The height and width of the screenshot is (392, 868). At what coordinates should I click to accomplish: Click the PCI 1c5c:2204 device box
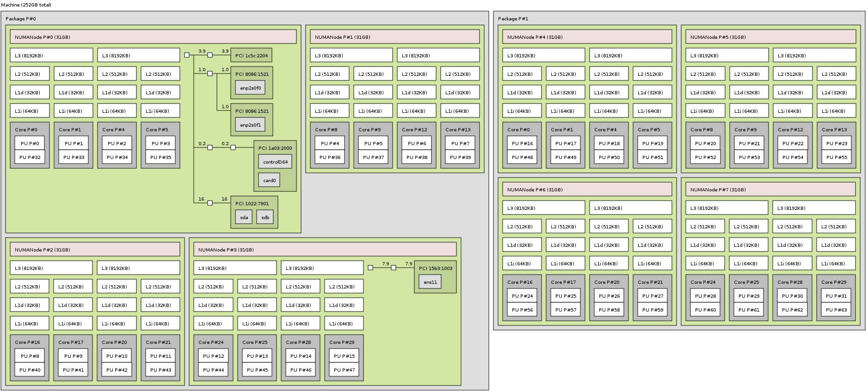[x=251, y=55]
